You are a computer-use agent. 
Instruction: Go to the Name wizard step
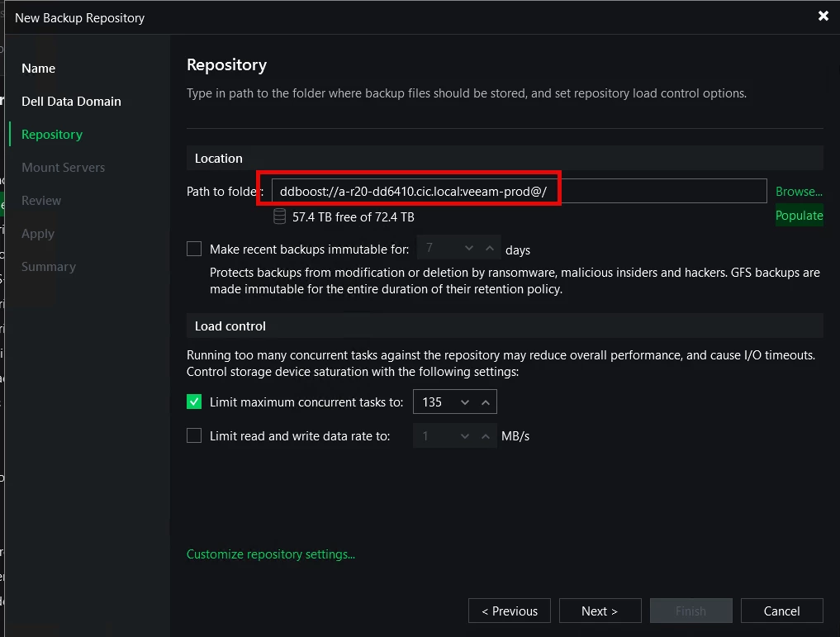(39, 69)
